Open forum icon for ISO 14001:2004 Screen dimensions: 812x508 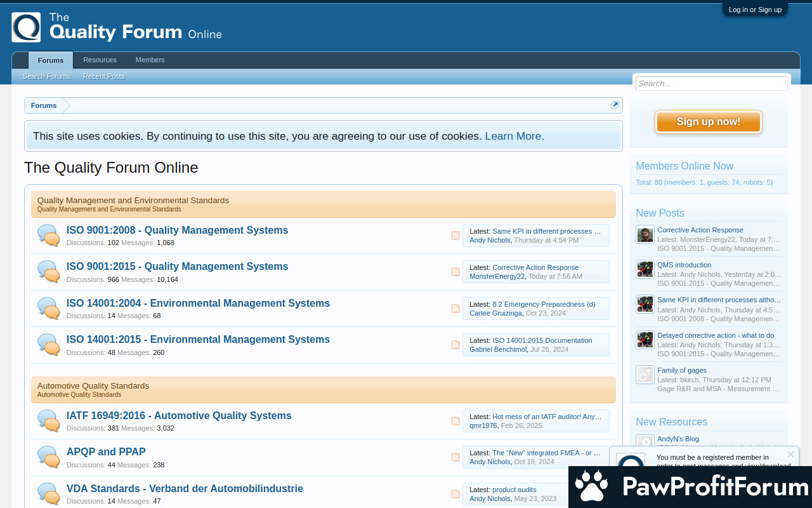click(x=49, y=309)
